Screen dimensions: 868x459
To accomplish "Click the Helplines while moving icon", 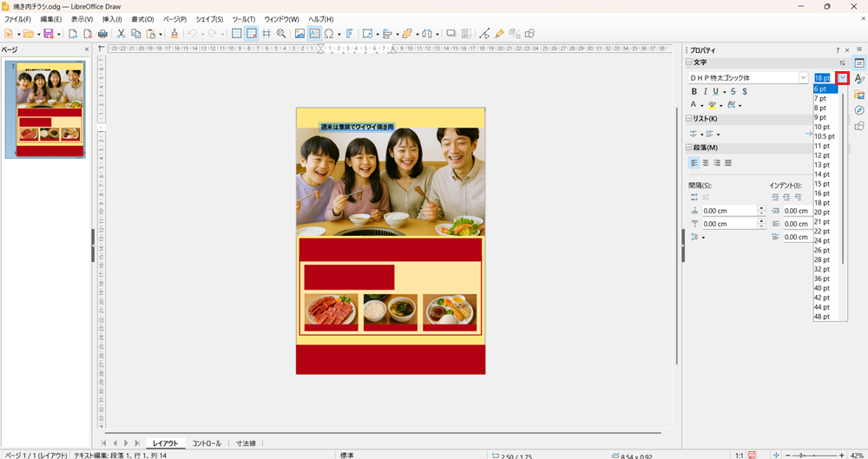I will tap(266, 34).
